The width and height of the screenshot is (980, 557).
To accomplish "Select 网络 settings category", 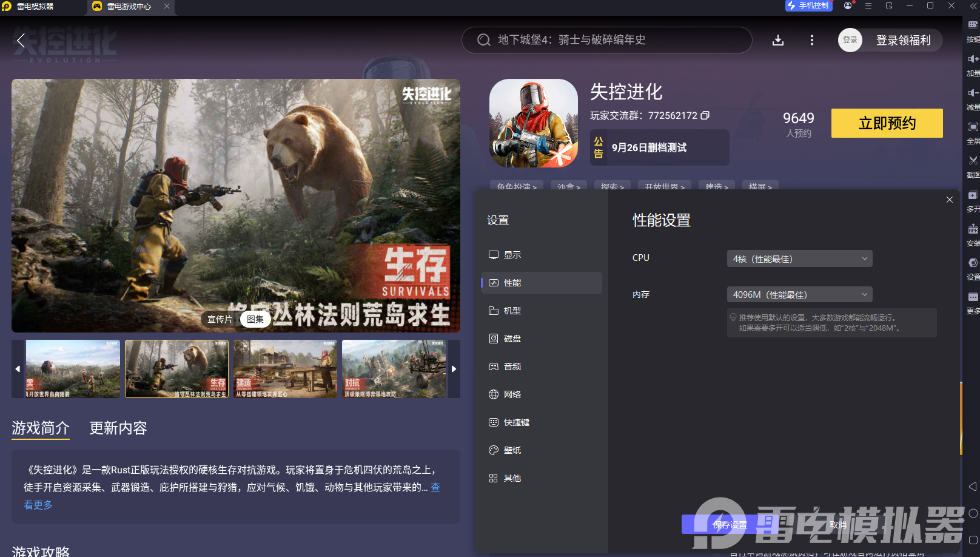I will coord(542,394).
